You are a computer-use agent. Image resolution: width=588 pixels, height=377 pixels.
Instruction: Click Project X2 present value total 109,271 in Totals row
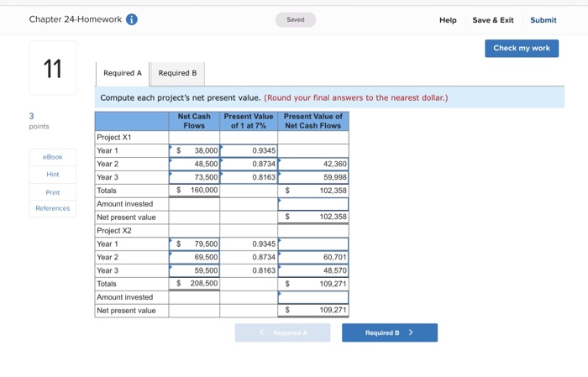click(x=313, y=284)
